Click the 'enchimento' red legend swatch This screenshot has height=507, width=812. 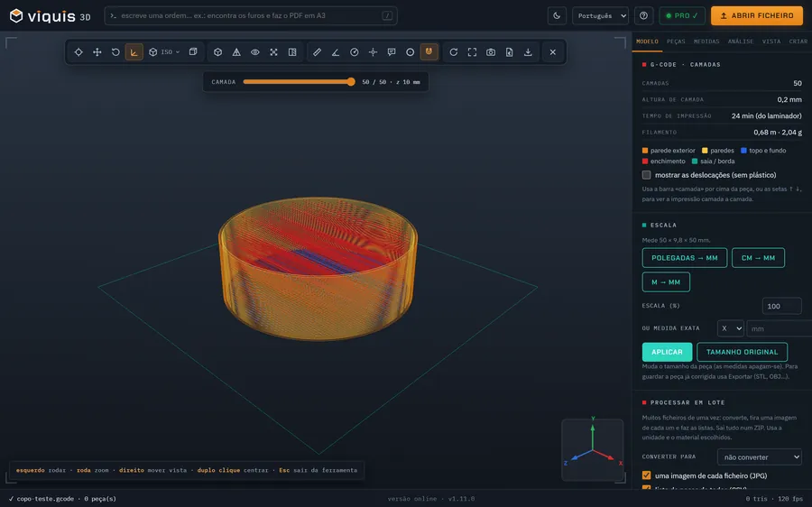click(x=645, y=161)
